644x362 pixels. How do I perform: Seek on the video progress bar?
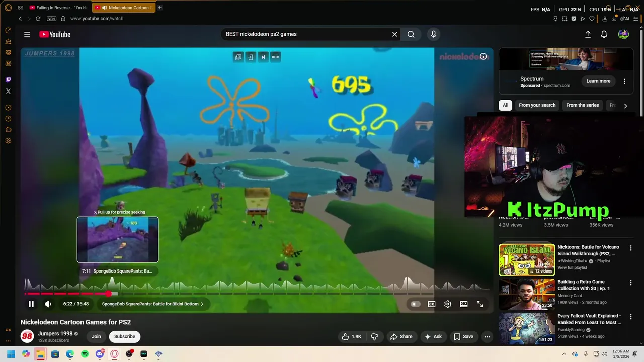257,293
